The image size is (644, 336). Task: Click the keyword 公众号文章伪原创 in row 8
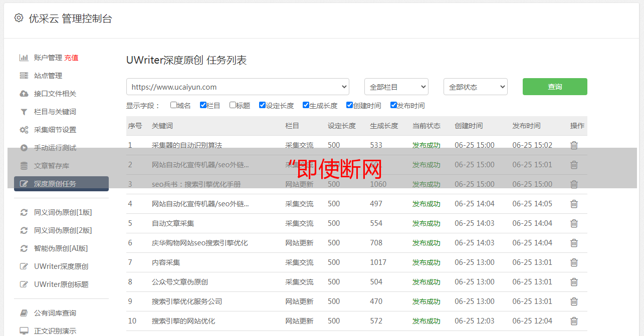(x=180, y=282)
